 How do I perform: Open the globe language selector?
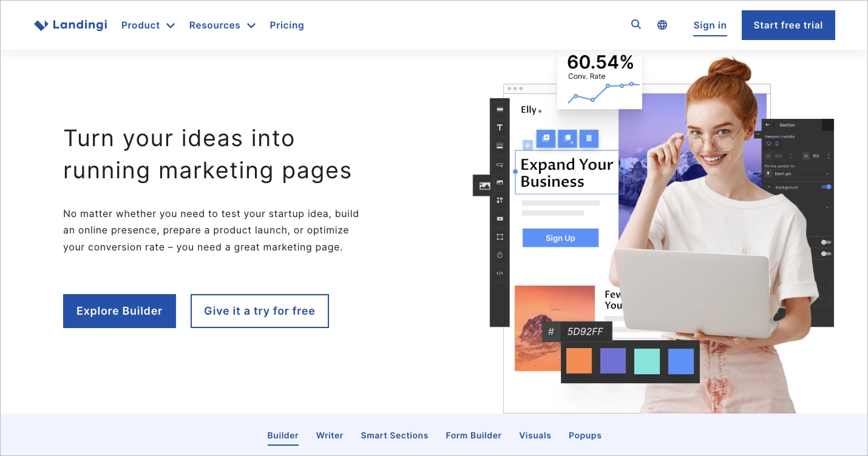[662, 25]
